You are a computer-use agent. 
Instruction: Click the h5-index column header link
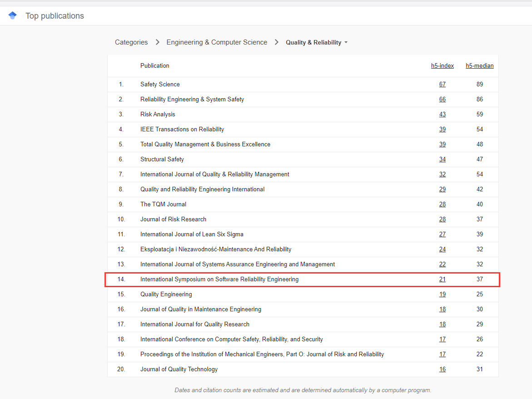(x=443, y=66)
